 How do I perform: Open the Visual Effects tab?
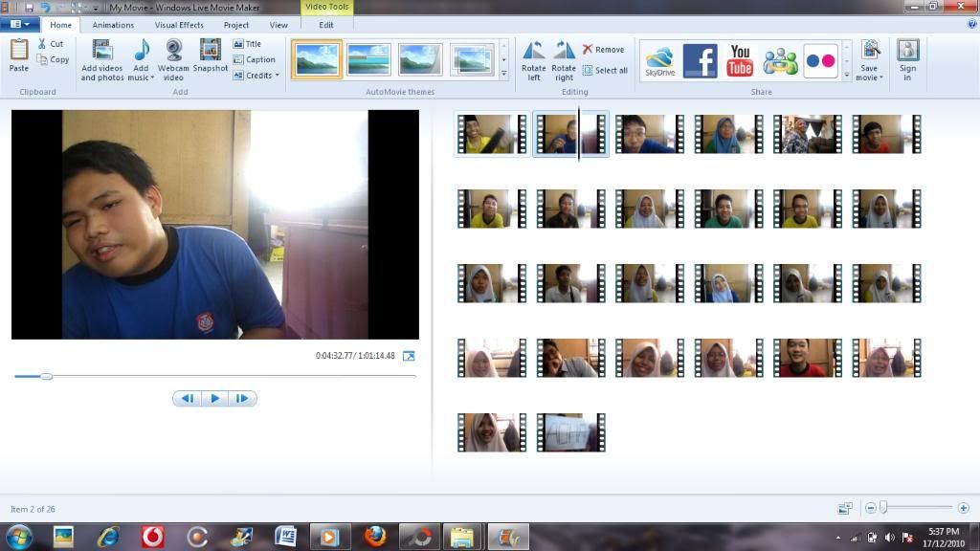[179, 25]
